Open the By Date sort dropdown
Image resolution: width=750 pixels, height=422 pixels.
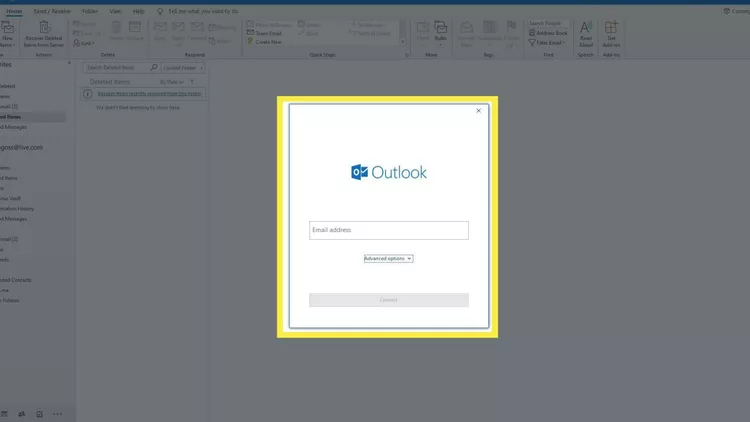[x=171, y=82]
